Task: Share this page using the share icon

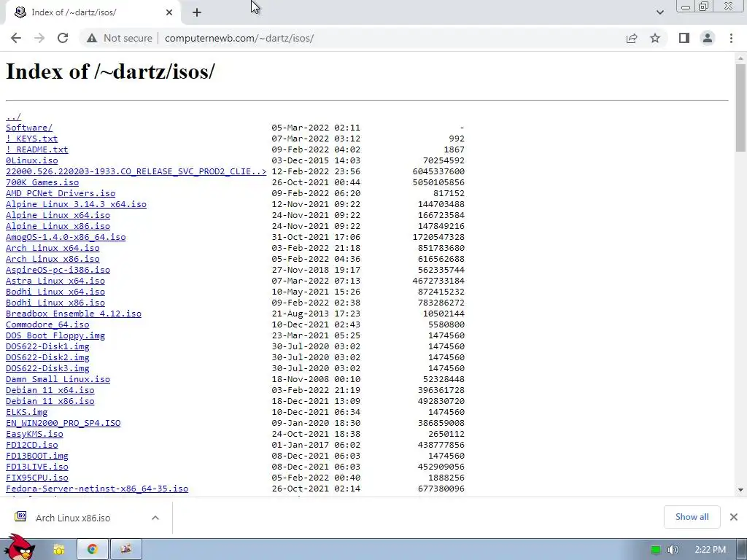Action: [x=632, y=38]
